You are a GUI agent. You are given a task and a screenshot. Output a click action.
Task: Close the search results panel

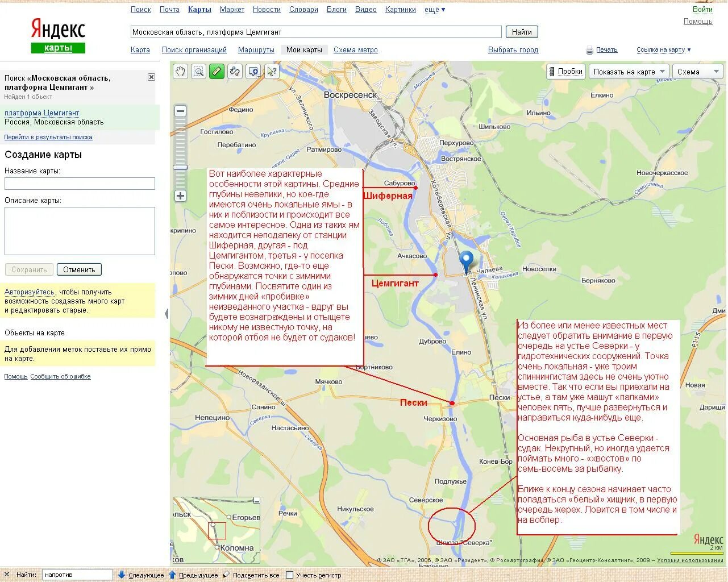[151, 77]
